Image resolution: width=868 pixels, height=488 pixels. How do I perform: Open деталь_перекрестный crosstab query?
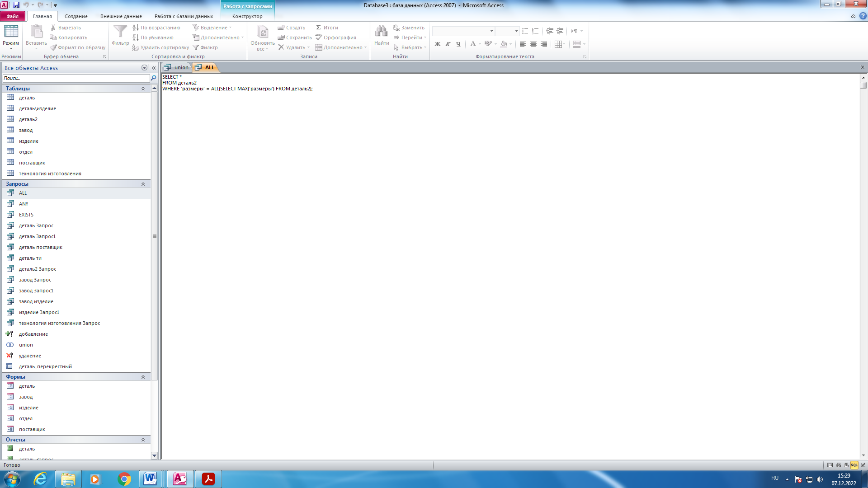[x=45, y=366]
